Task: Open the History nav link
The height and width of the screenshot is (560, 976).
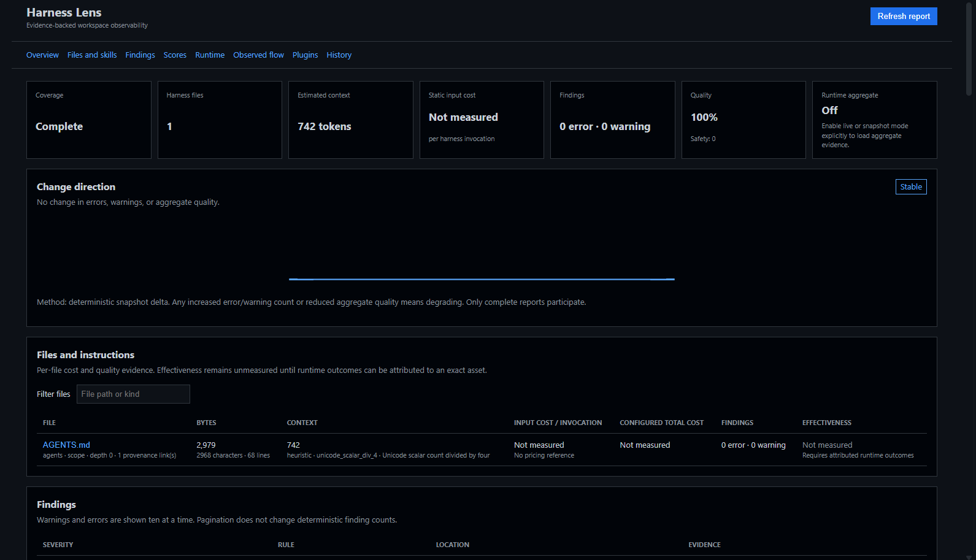Action: pos(339,55)
